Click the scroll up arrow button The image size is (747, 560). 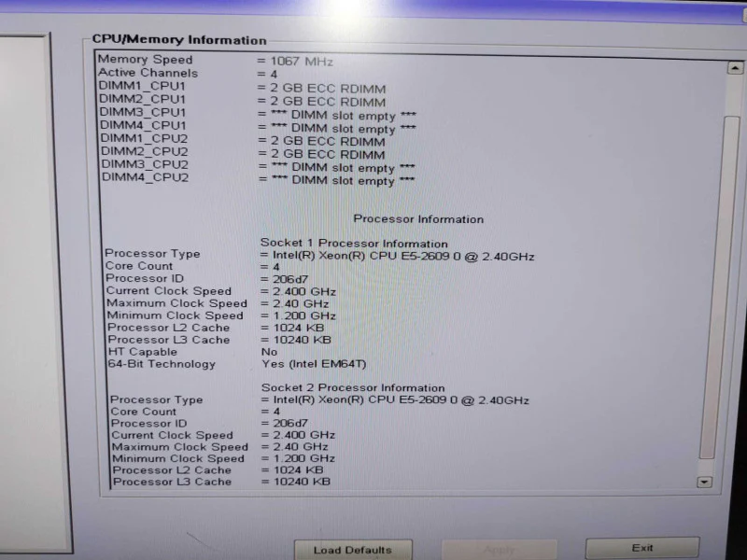click(x=735, y=68)
